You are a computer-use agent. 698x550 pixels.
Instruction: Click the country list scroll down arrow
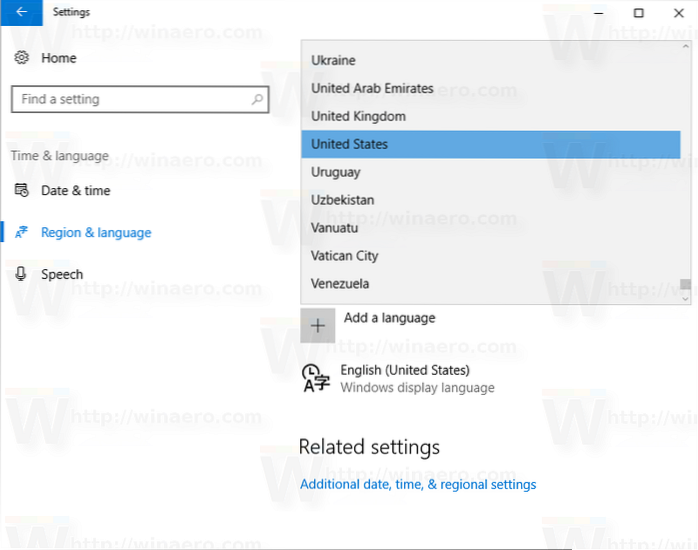686,299
